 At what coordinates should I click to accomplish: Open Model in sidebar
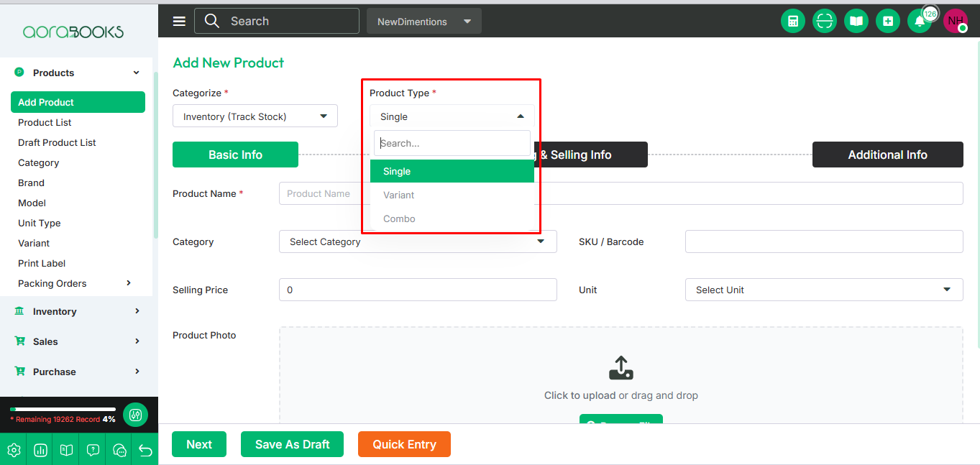click(32, 203)
